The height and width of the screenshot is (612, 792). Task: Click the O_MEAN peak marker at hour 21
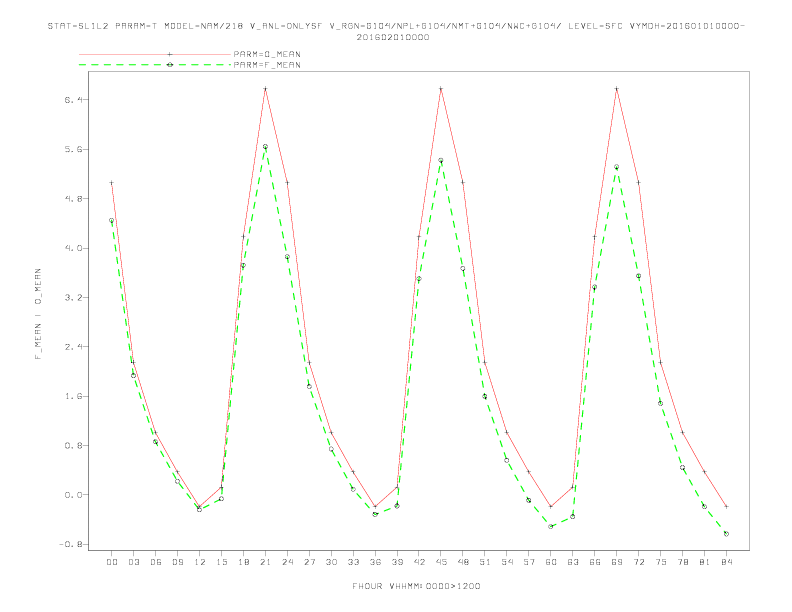(265, 89)
